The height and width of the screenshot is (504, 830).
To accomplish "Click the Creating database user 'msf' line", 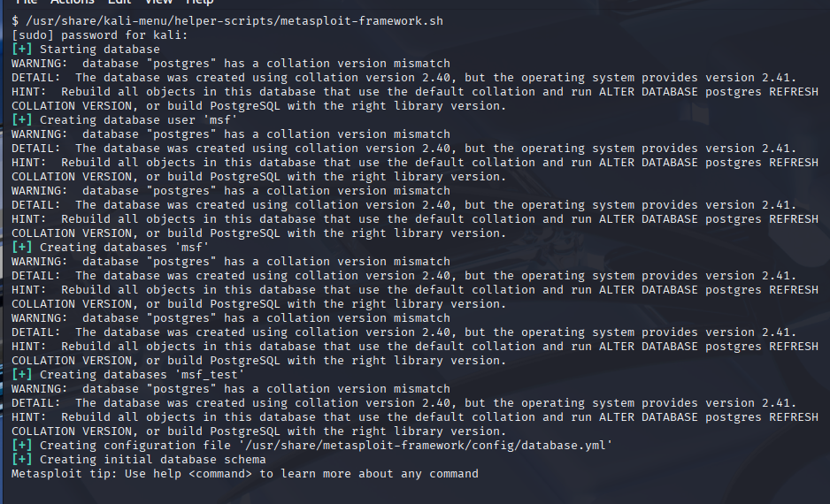I will 125,119.
